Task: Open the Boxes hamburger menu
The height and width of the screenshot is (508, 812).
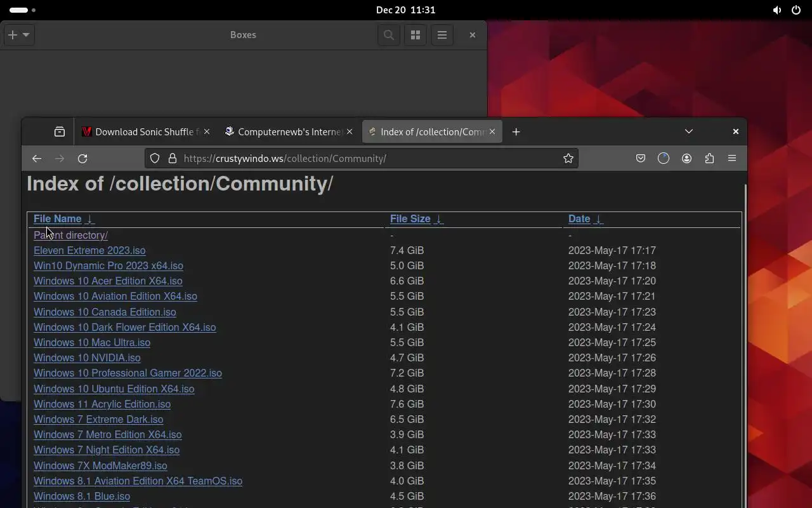Action: coord(442,35)
